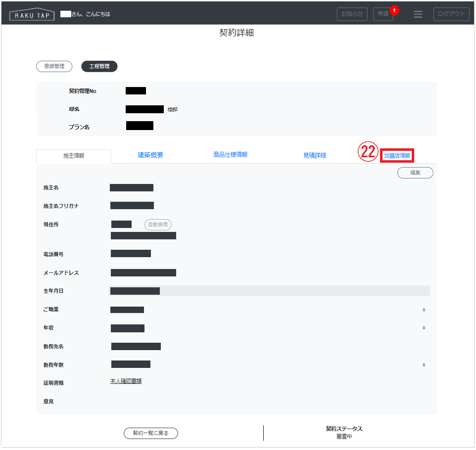Open the hamburger menu icon

tap(418, 14)
